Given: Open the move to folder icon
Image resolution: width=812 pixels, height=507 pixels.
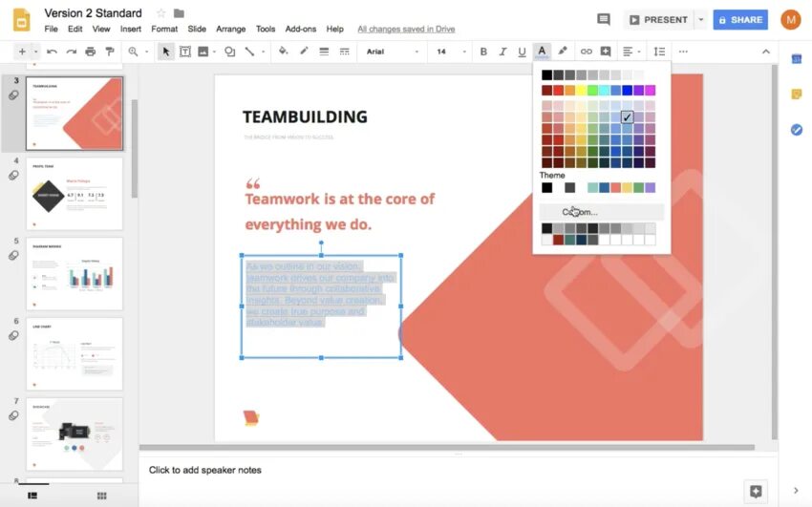Looking at the screenshot, I should tap(179, 13).
